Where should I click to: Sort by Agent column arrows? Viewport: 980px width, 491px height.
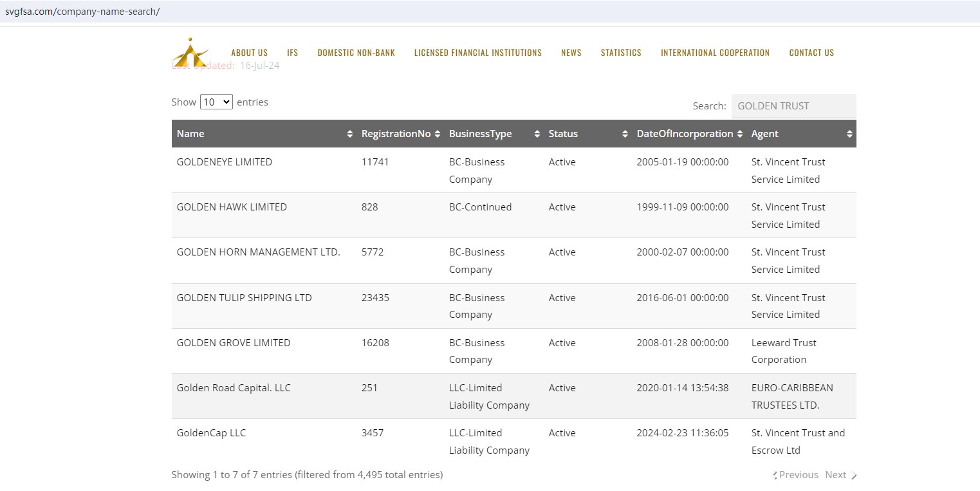coord(849,134)
